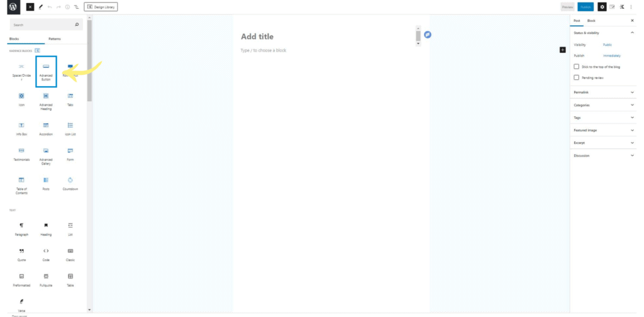This screenshot has height=317, width=644.
Task: Insert the Advanced Gallery block
Action: click(x=46, y=156)
